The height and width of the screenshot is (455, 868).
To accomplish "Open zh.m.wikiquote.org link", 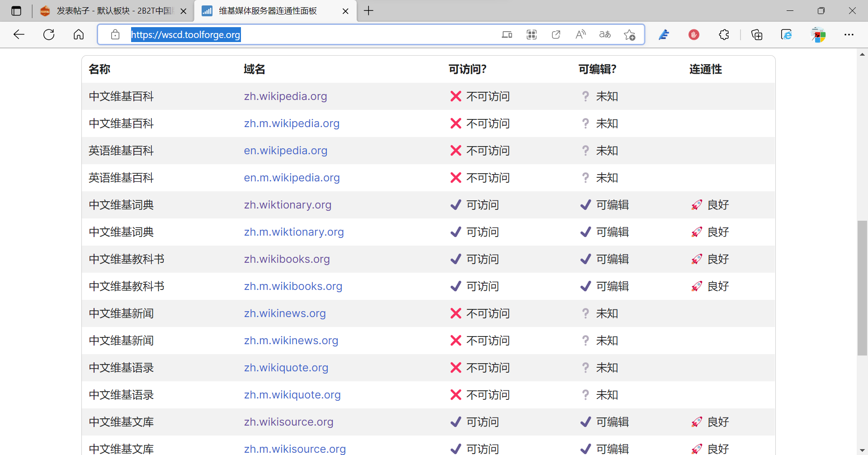I will pos(292,395).
